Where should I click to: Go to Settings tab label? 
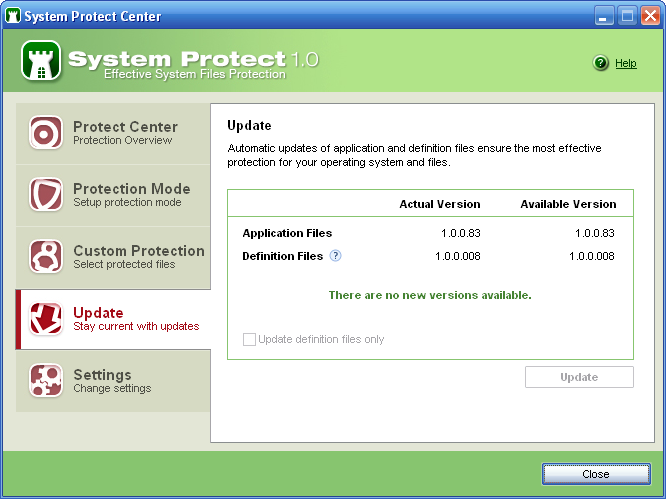click(102, 375)
